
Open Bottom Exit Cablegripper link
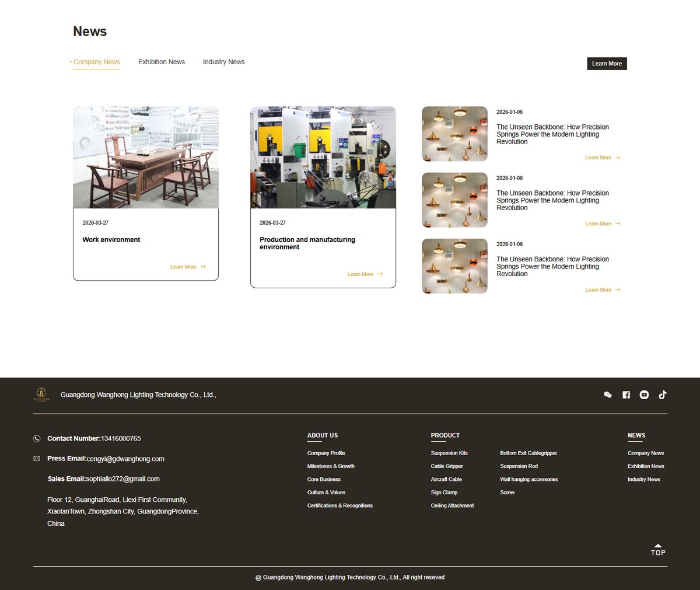tap(528, 453)
